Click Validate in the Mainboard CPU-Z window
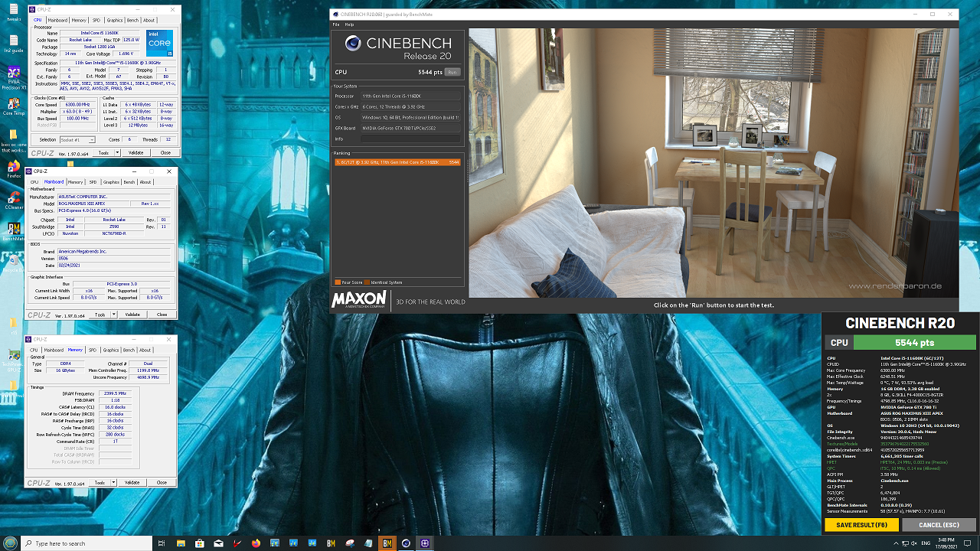980x551 pixels. point(132,315)
